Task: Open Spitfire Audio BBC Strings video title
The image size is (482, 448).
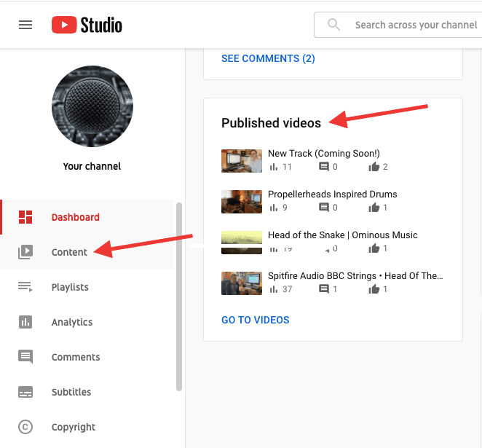Action: (x=355, y=276)
